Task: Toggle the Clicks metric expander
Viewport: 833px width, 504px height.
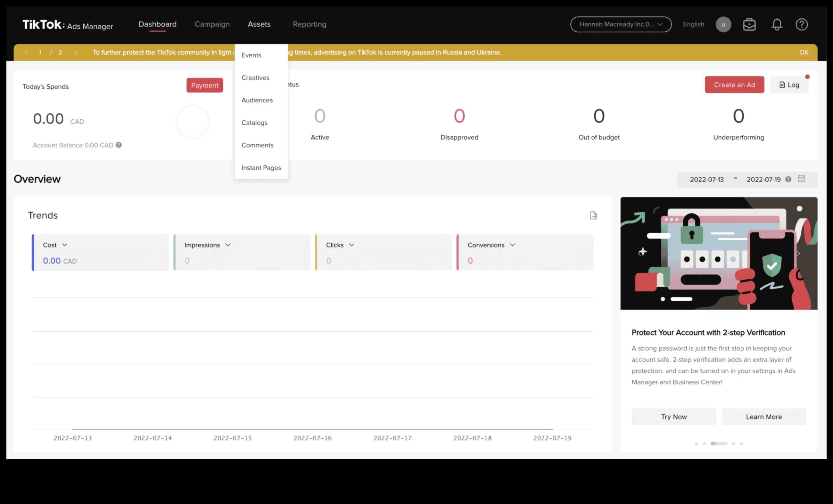Action: (352, 244)
